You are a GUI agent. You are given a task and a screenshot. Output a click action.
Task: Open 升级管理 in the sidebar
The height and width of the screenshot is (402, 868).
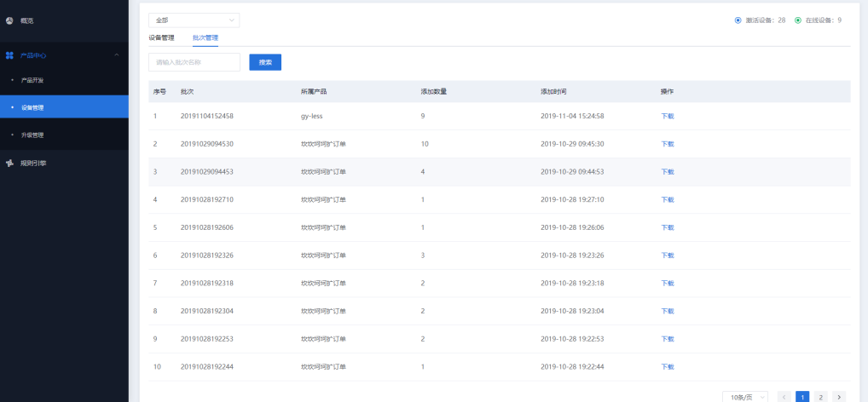(x=32, y=135)
